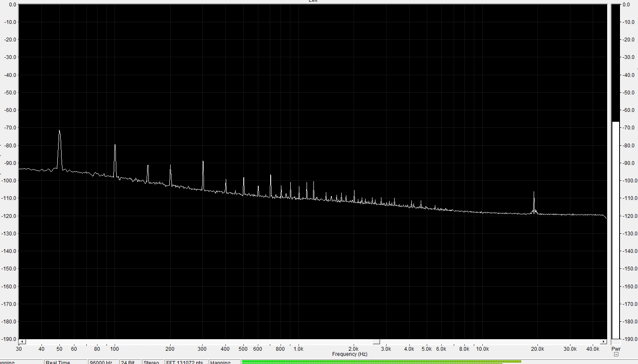Screen dimensions: 638x364
Task: Click the 2.0k frequency axis label
Action: click(354, 349)
